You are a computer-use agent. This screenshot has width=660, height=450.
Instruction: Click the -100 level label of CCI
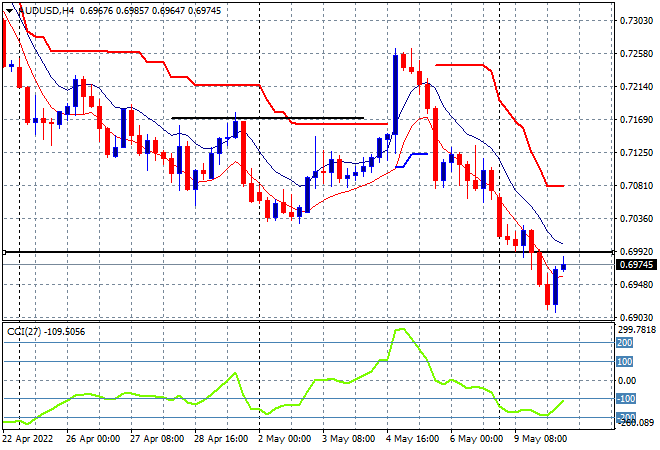[625, 399]
